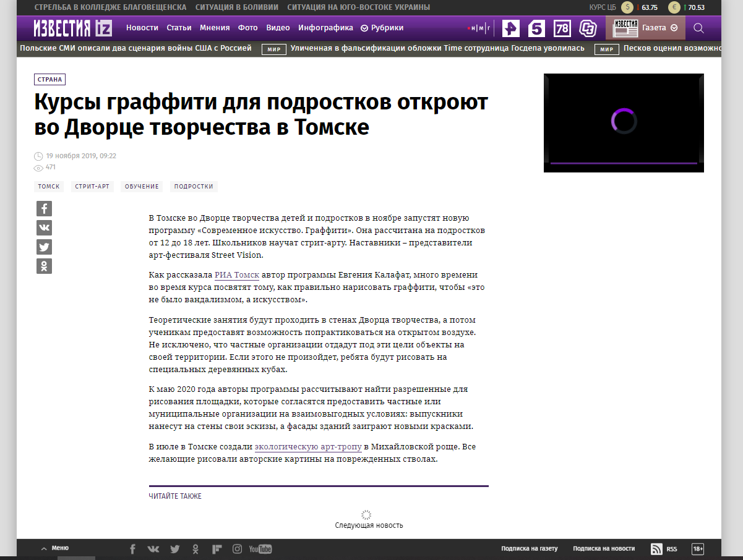Open the Мнения menu item

click(x=215, y=28)
